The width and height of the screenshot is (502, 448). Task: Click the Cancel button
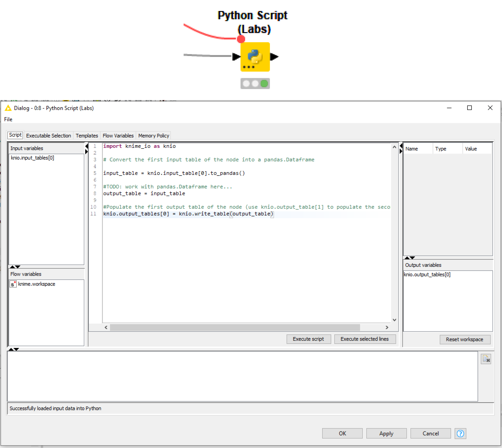click(431, 434)
